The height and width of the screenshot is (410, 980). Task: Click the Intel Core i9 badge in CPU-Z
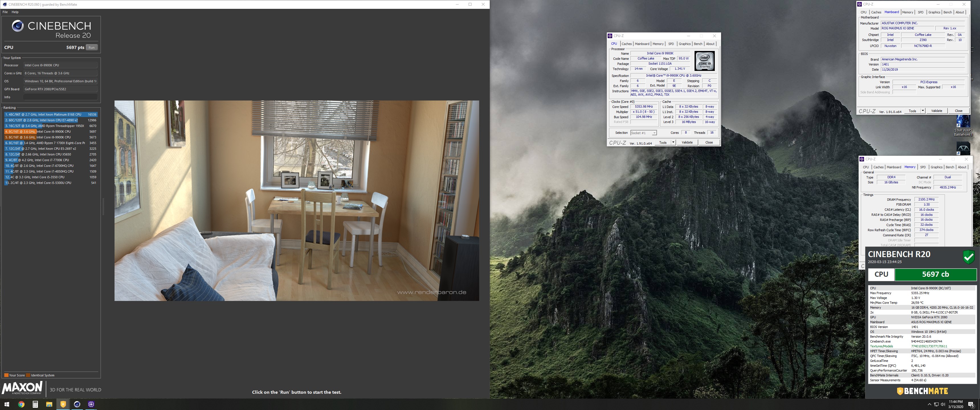click(x=705, y=61)
